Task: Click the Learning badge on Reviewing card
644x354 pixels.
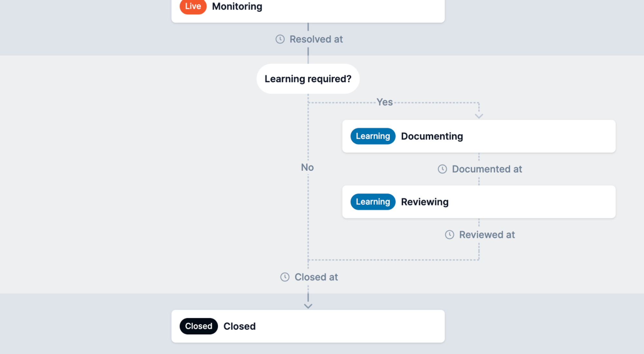Action: coord(373,202)
